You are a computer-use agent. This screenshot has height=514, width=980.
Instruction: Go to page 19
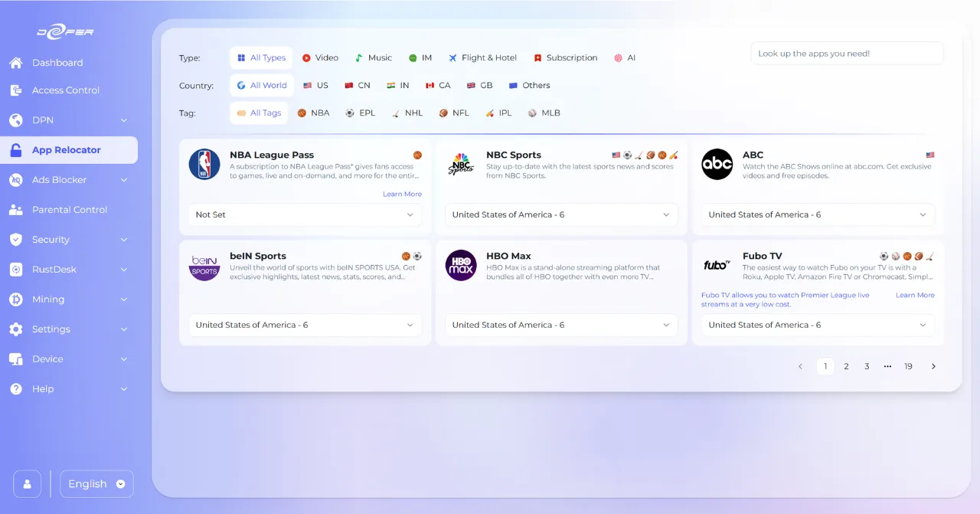pyautogui.click(x=908, y=366)
